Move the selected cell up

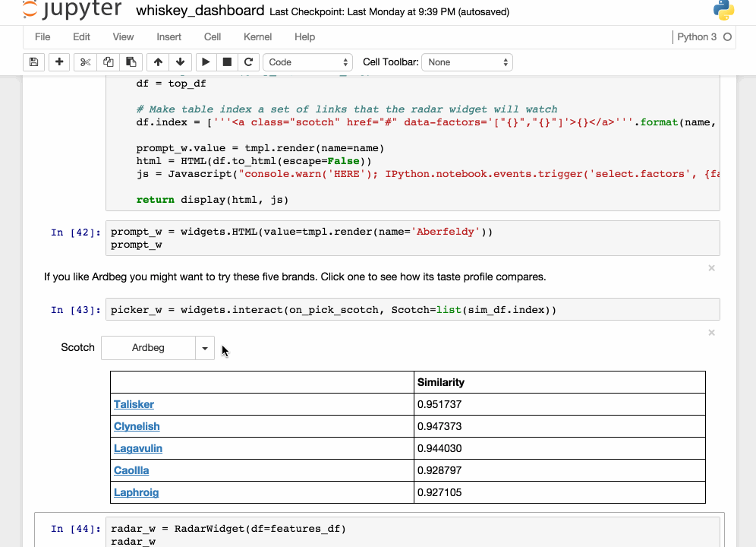(158, 62)
